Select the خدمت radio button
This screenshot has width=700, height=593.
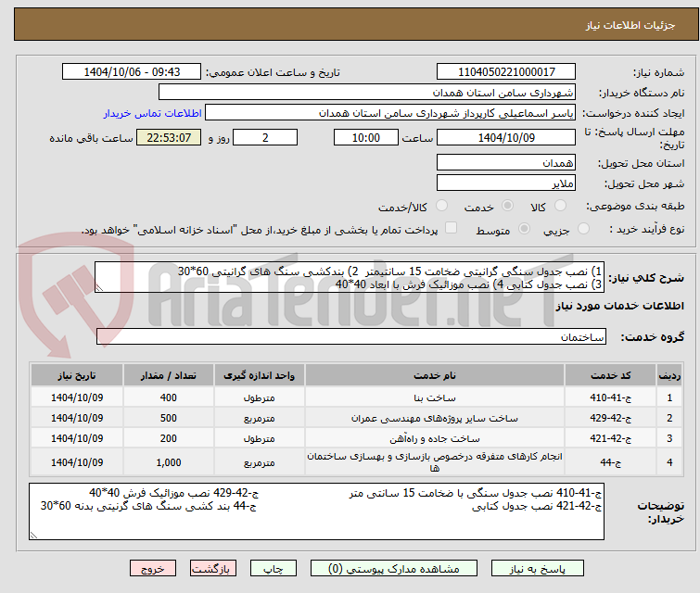[x=507, y=206]
